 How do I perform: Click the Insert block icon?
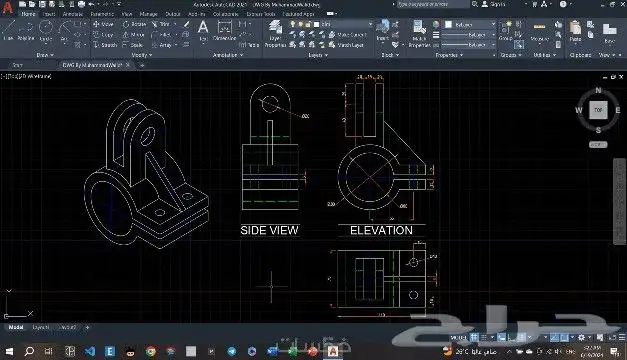(x=383, y=30)
